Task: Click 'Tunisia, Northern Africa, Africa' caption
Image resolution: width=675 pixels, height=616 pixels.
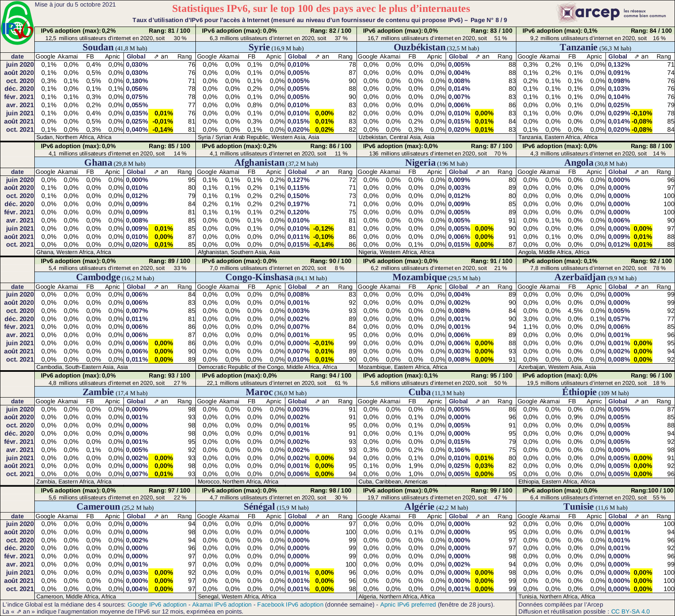Action: click(x=557, y=596)
